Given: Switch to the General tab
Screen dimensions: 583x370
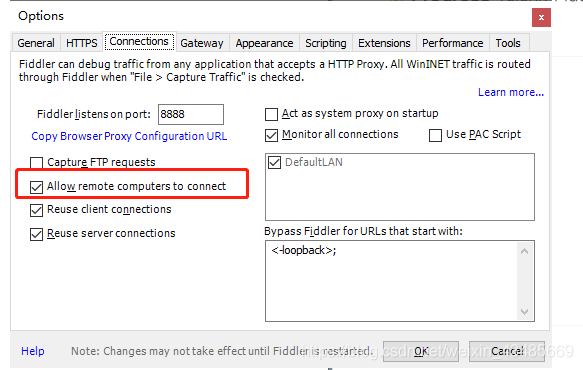Looking at the screenshot, I should tap(36, 43).
